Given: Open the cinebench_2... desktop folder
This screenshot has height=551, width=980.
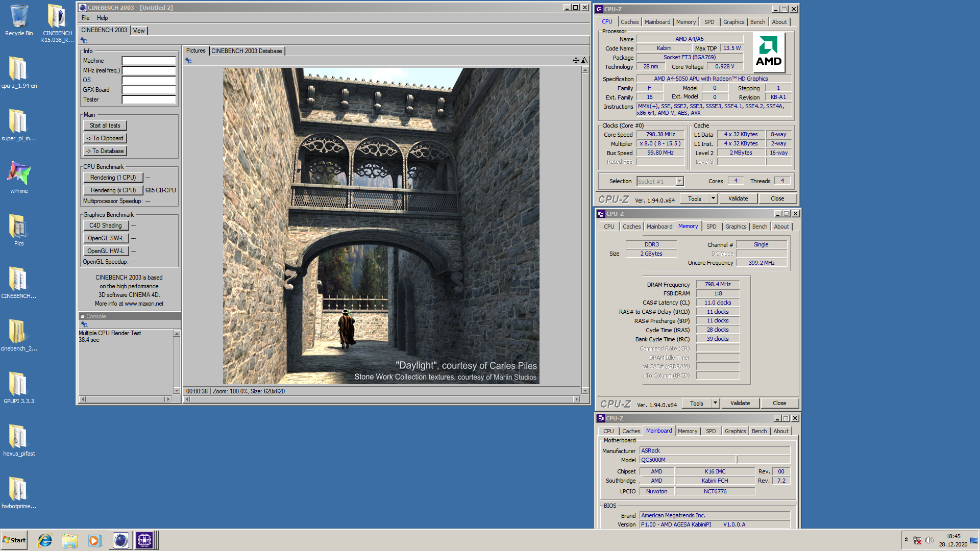Looking at the screenshot, I should click(x=19, y=336).
